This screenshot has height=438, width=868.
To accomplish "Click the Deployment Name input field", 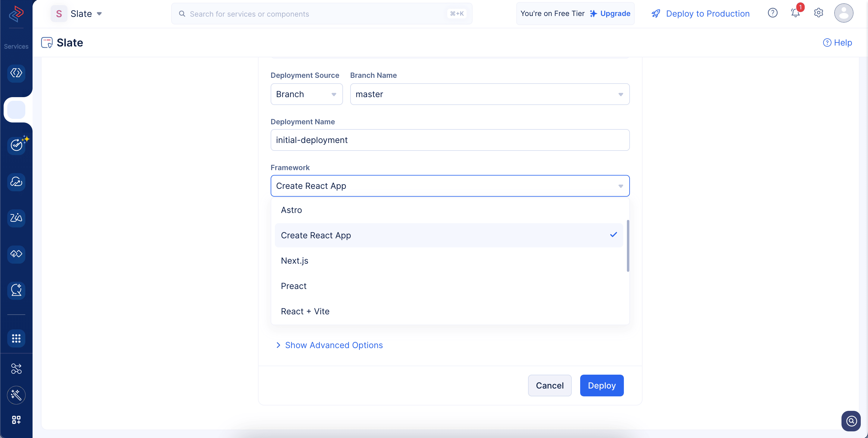I will (x=450, y=140).
